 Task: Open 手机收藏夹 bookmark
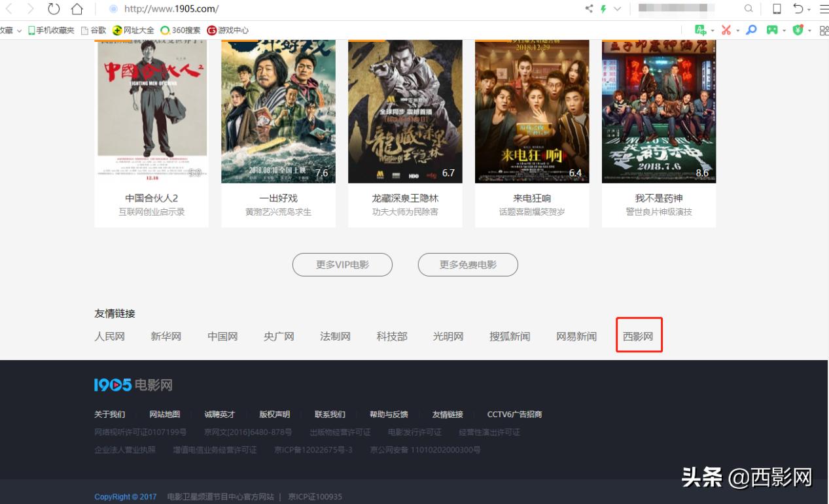click(x=51, y=30)
